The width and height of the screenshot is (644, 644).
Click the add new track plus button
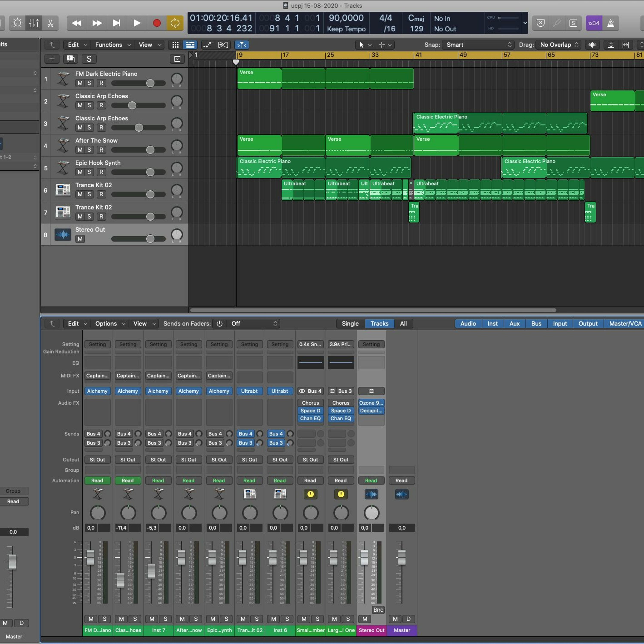52,59
